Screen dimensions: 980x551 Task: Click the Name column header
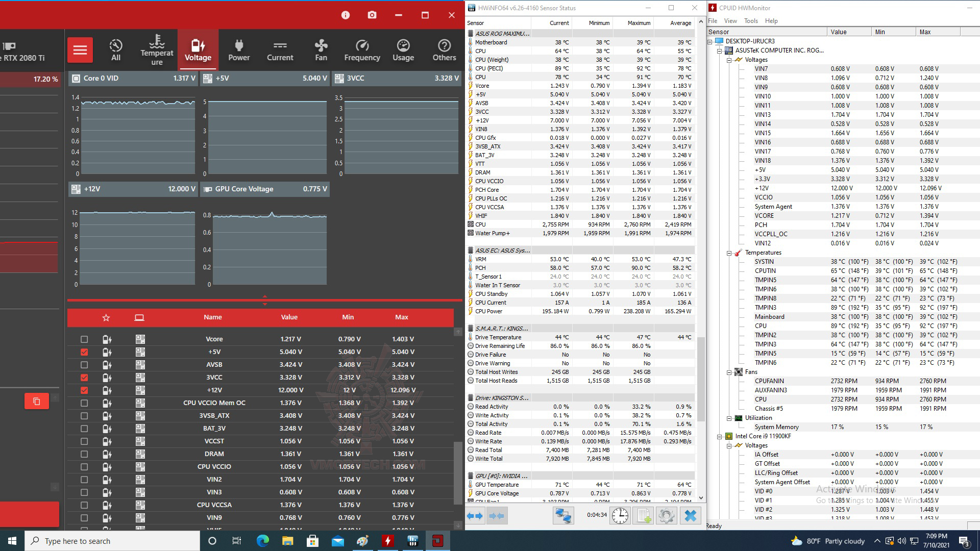pyautogui.click(x=212, y=317)
